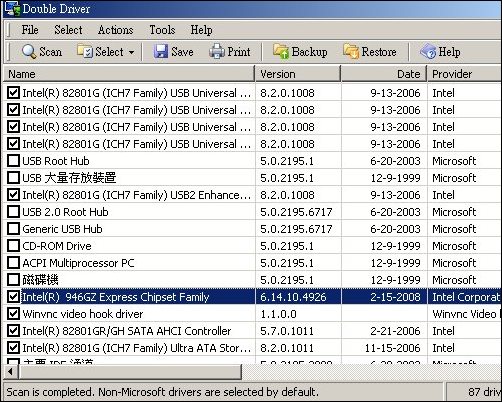Click the Backup folder icon
502x402 pixels.
pyautogui.click(x=281, y=51)
